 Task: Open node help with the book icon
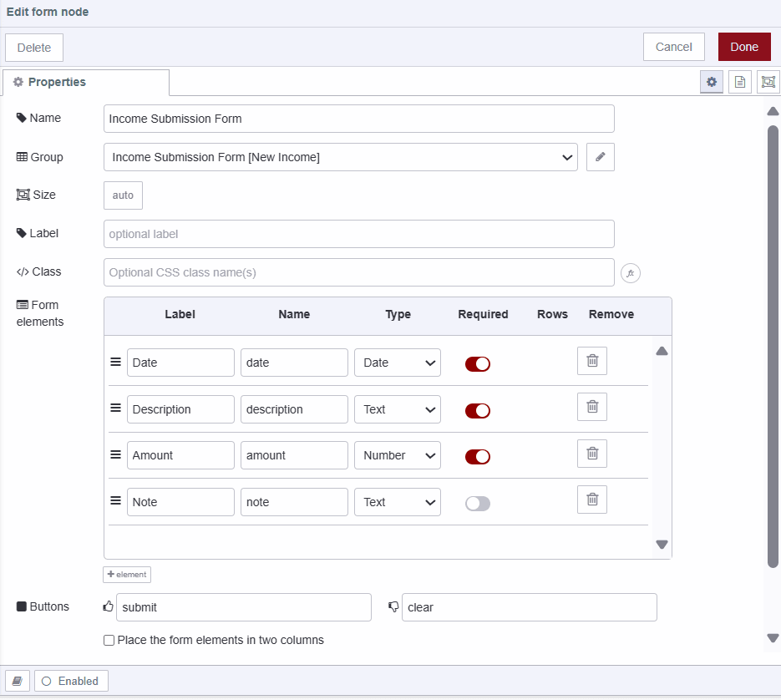(740, 82)
